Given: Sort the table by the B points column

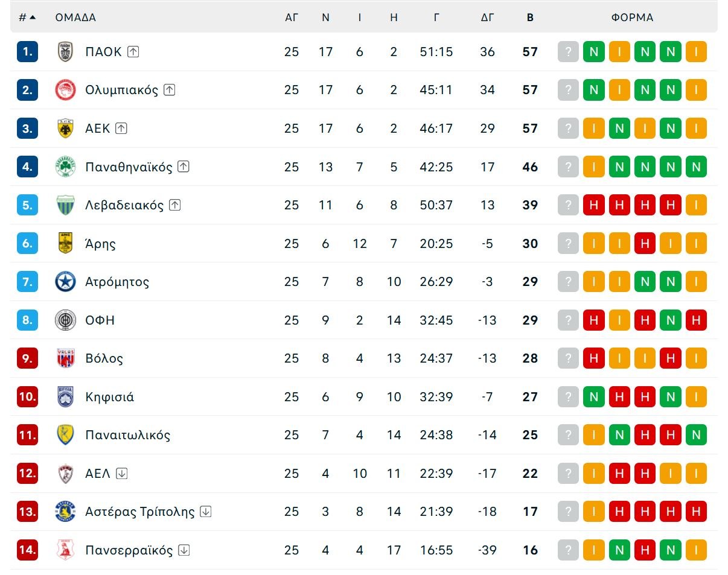Looking at the screenshot, I should pos(529,17).
